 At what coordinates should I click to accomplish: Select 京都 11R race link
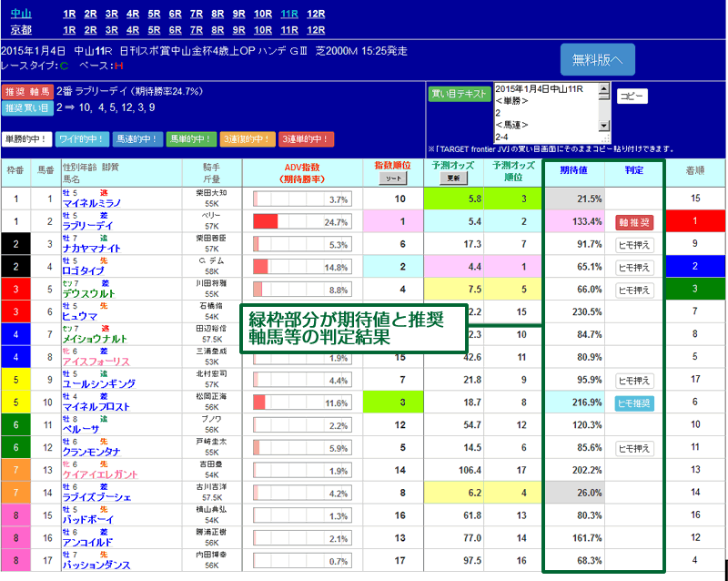coord(289,30)
